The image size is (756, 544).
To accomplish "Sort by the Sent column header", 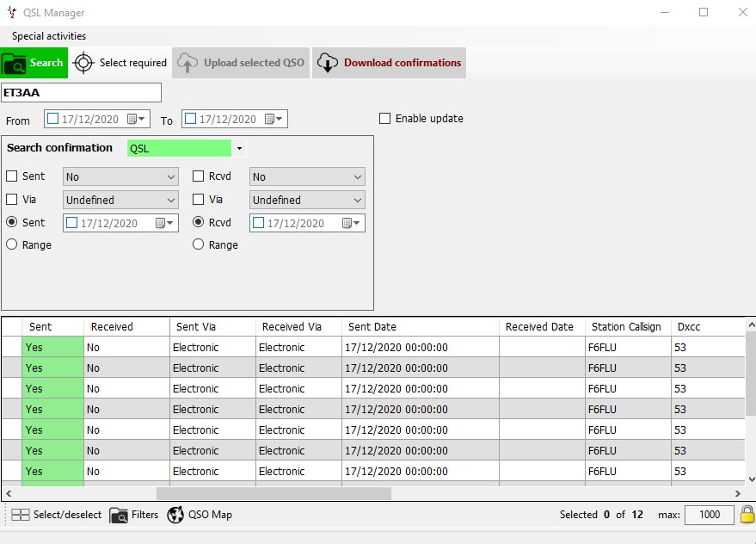I will click(x=53, y=327).
